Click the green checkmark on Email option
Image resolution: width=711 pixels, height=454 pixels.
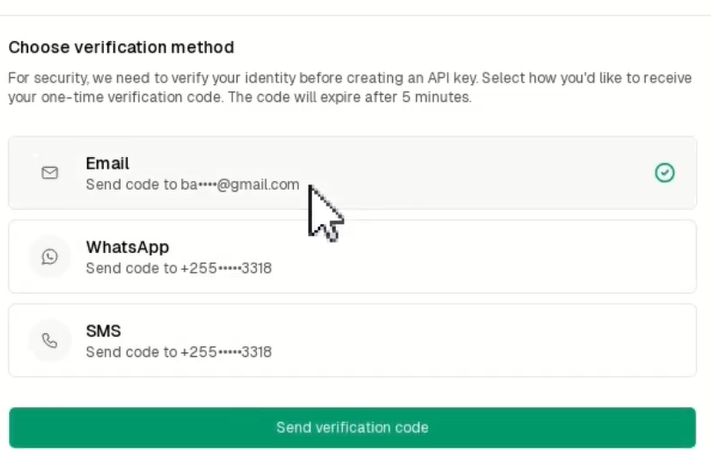tap(664, 173)
